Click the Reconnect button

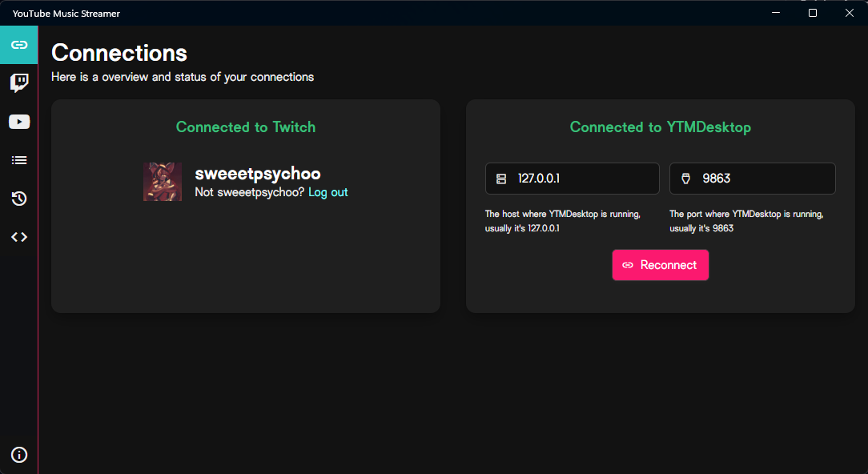660,265
